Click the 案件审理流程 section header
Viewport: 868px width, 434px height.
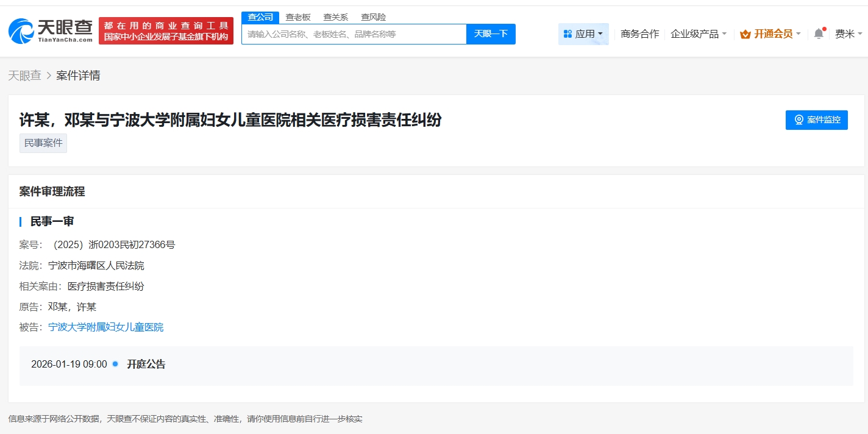[52, 191]
